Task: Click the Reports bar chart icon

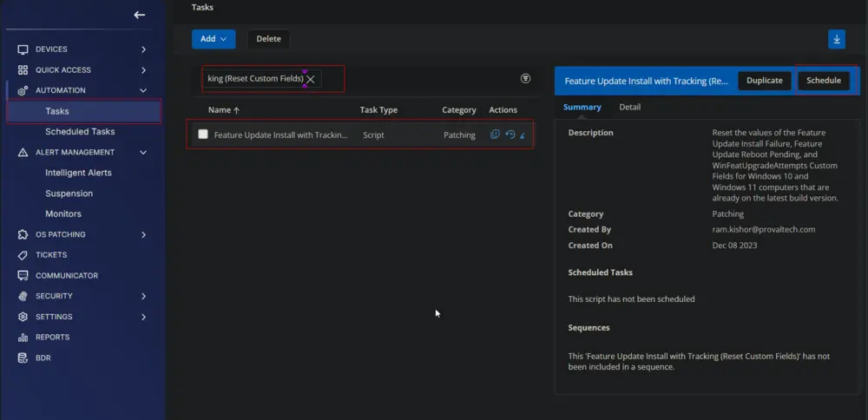Action: 23,337
